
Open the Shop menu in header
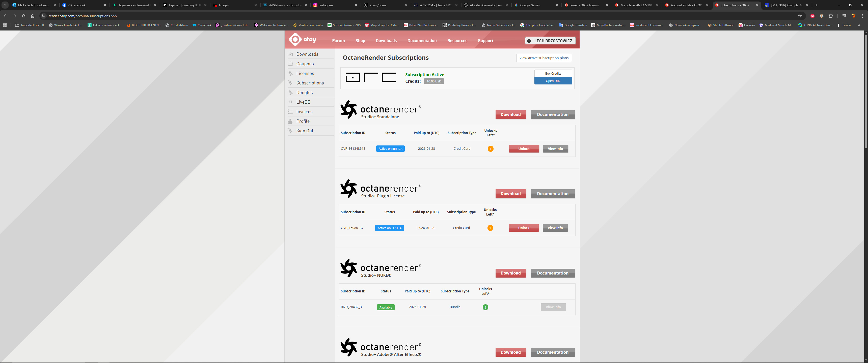point(360,41)
